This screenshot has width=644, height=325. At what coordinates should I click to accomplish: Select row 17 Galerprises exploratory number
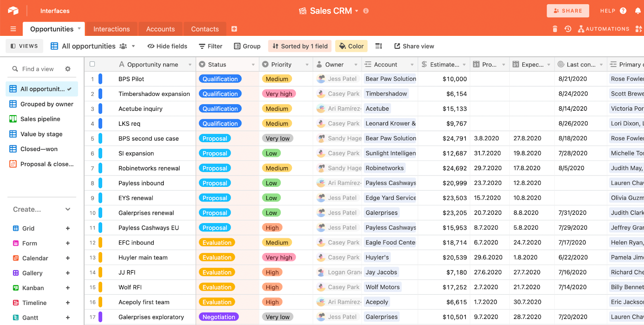click(x=93, y=318)
